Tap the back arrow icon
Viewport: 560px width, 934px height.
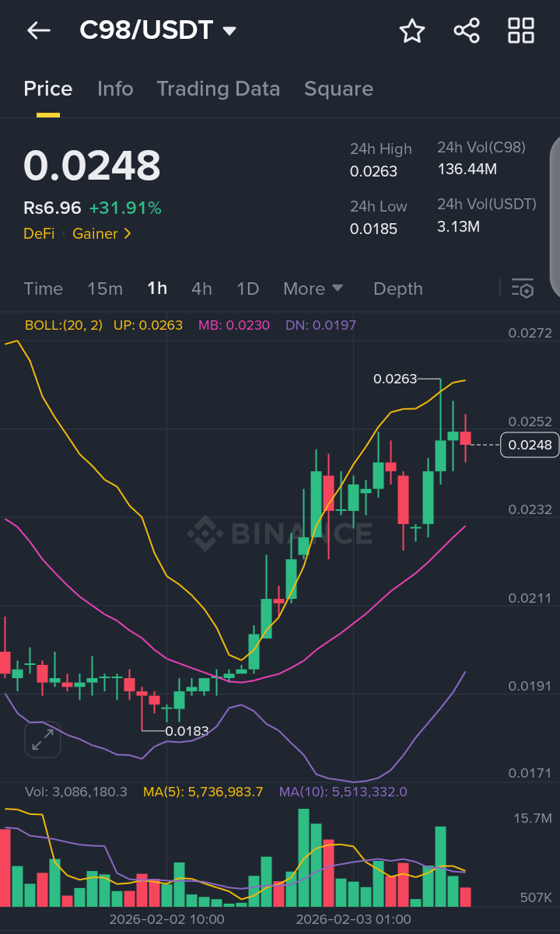(x=38, y=31)
